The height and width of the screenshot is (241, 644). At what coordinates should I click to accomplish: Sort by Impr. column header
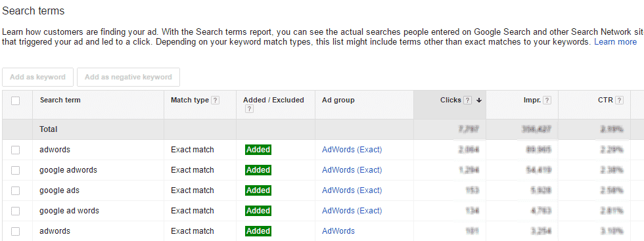point(532,100)
